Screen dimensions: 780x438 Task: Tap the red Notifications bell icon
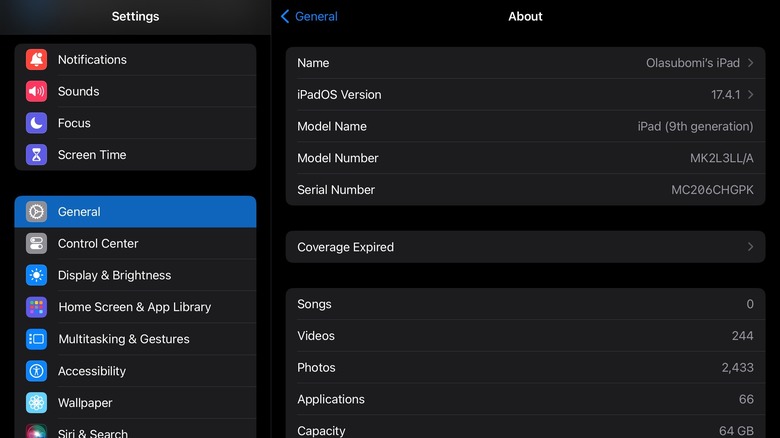click(x=36, y=60)
